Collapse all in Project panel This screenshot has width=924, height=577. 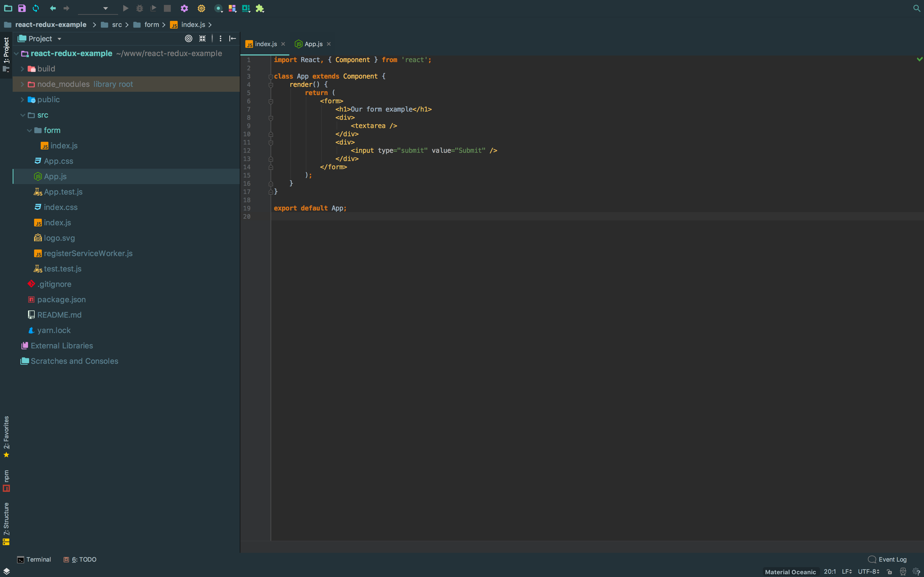[x=202, y=38]
